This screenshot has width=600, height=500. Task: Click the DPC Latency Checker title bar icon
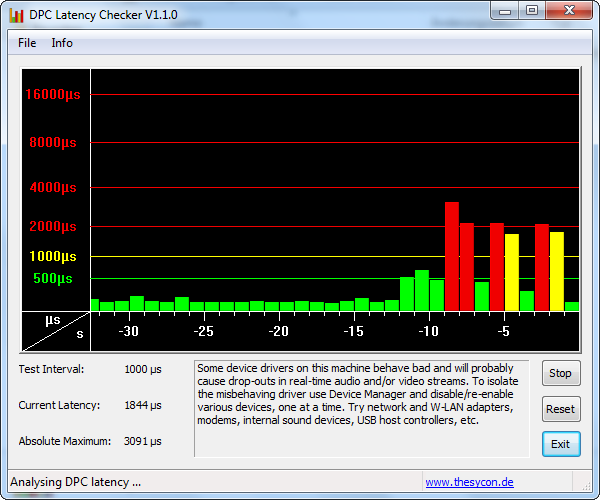pos(16,15)
